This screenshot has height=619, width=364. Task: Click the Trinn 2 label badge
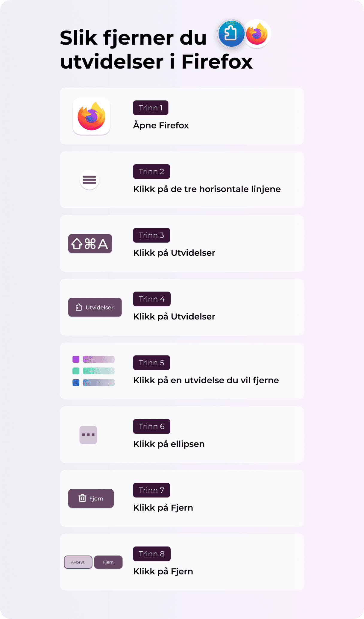(x=151, y=172)
